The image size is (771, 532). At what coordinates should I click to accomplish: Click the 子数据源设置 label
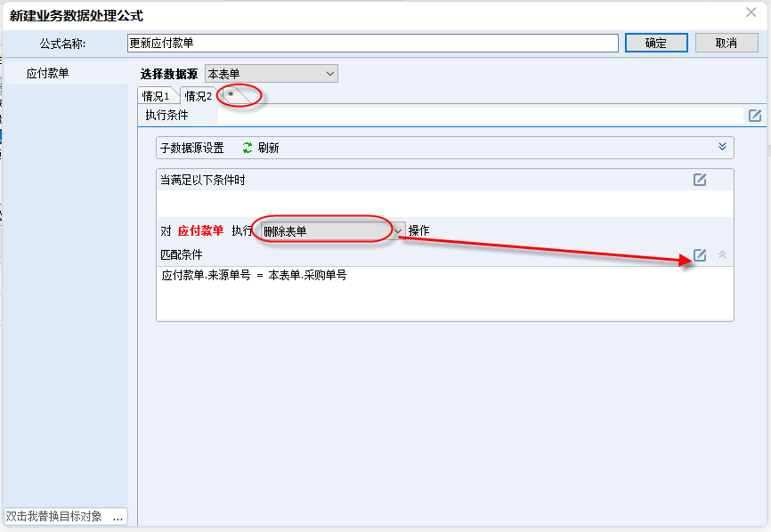tap(191, 148)
